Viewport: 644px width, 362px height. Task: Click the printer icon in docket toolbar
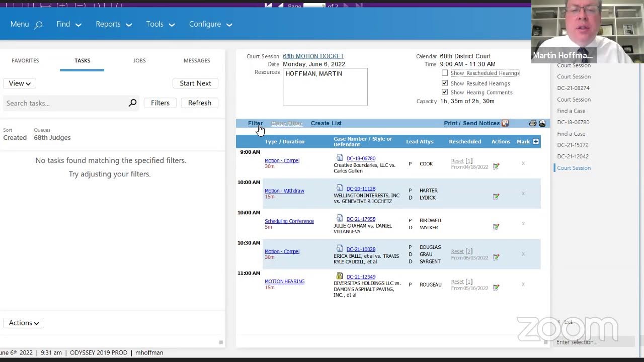tap(533, 123)
